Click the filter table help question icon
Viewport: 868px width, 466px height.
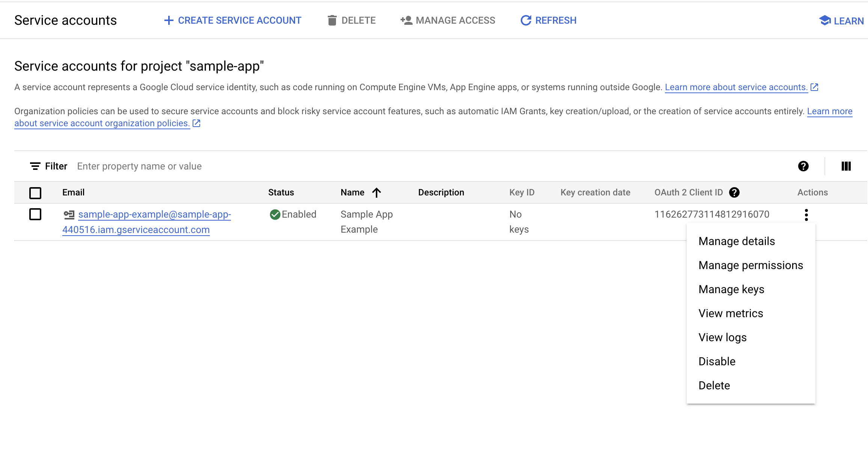pyautogui.click(x=803, y=166)
